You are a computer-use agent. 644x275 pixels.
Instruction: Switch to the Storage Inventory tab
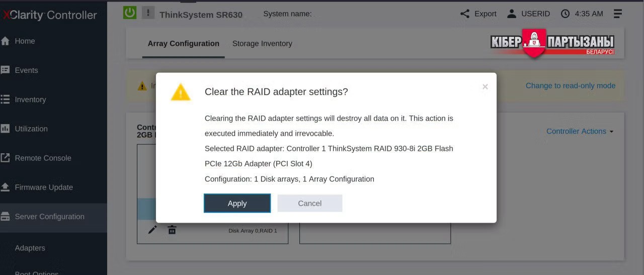pos(262,44)
